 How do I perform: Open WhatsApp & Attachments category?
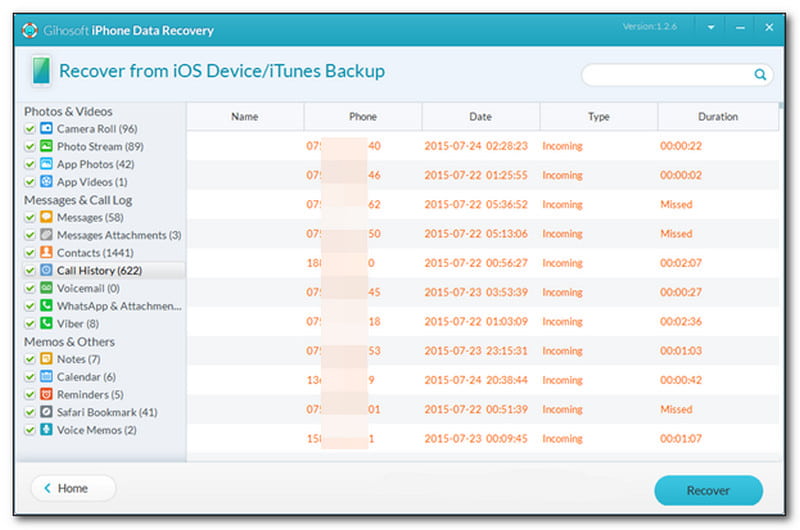(x=118, y=306)
